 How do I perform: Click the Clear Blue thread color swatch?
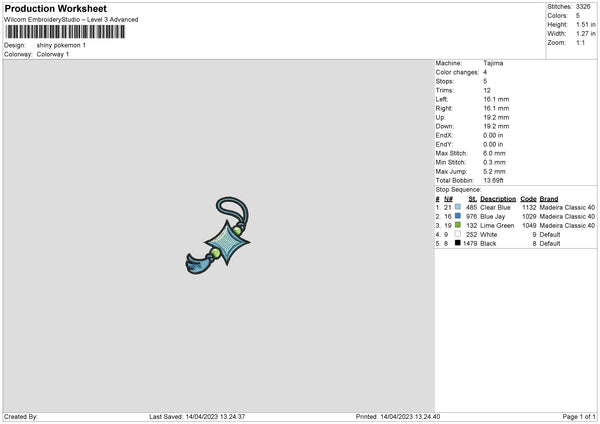coord(458,207)
